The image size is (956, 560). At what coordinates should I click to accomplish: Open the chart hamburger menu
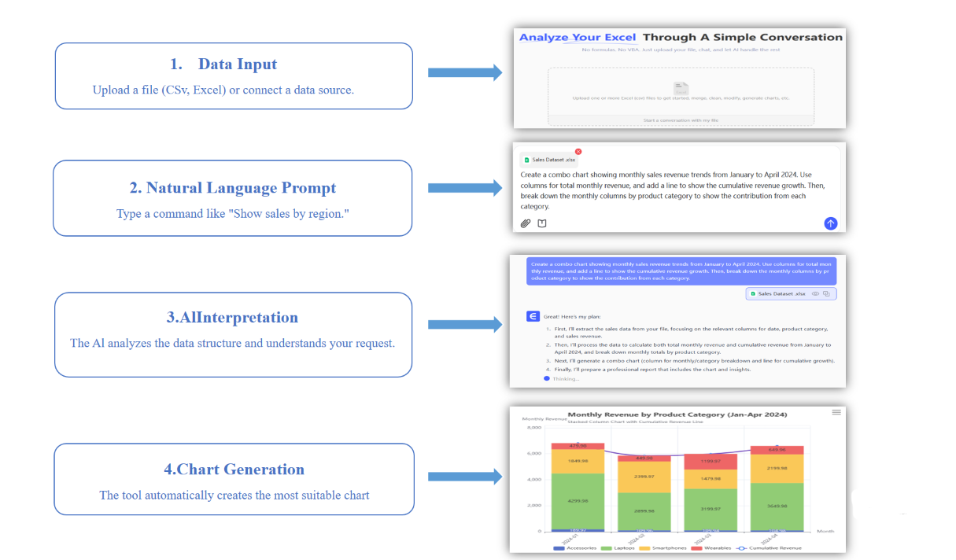pyautogui.click(x=836, y=412)
